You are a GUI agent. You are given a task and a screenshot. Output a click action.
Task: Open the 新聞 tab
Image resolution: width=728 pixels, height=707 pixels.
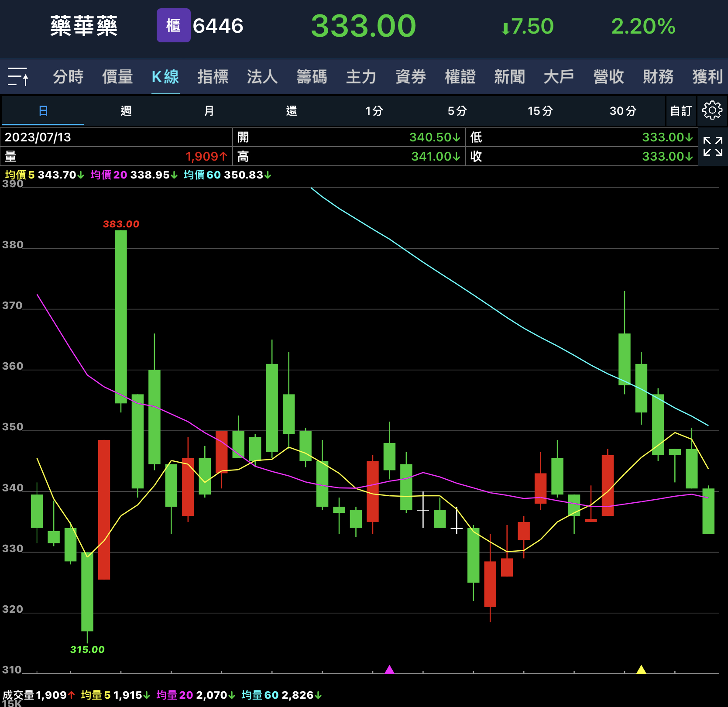509,77
